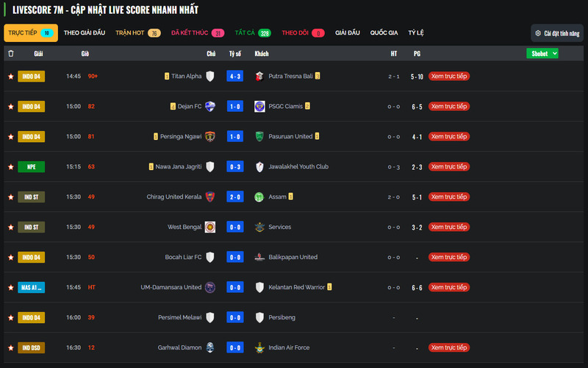Viewport: 588px width, 368px height.
Task: Favorite the West Bengal vs Services match
Action: [10, 227]
